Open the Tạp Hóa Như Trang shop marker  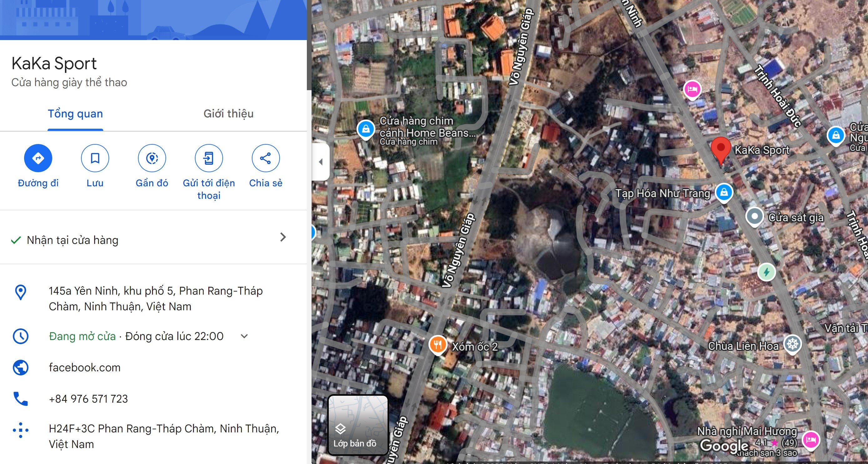click(x=724, y=193)
